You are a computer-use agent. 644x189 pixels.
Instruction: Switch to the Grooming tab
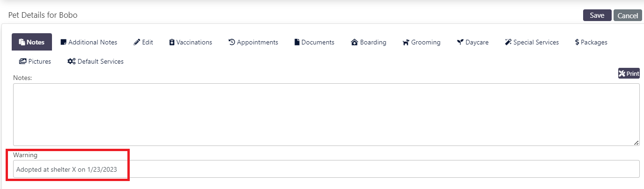coord(422,42)
